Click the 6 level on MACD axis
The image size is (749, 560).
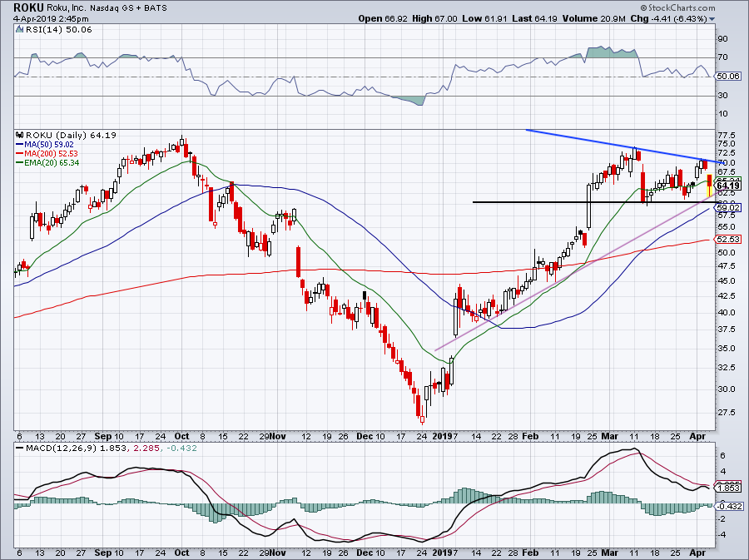(x=722, y=456)
